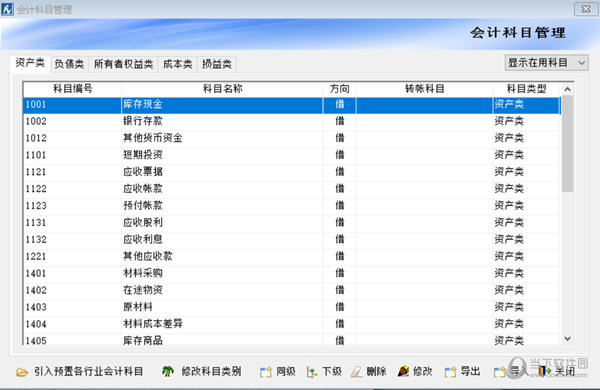Click subject code 1012
The image size is (600, 390).
[x=36, y=138]
